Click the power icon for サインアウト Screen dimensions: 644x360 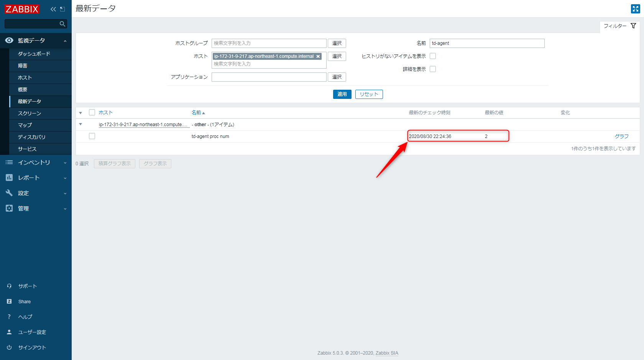(x=9, y=347)
